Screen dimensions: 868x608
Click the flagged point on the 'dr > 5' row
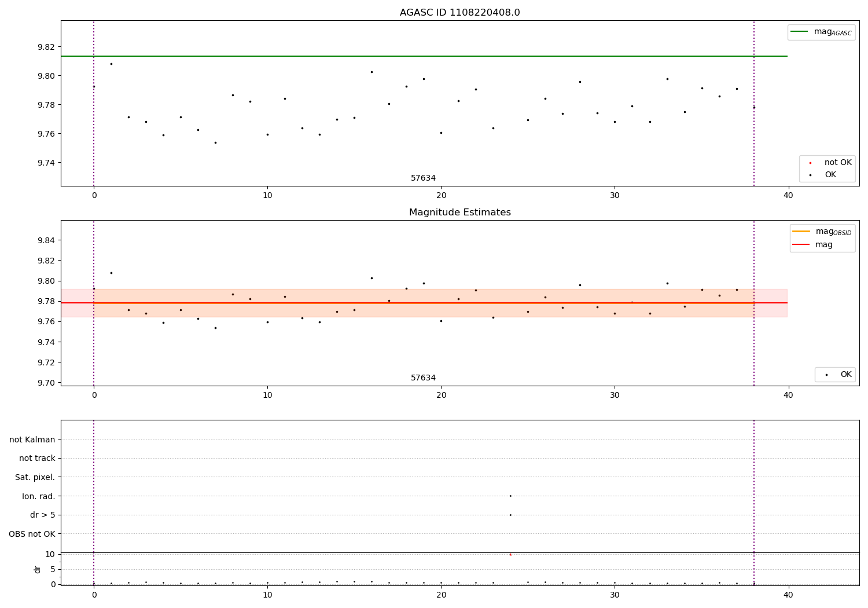[510, 515]
